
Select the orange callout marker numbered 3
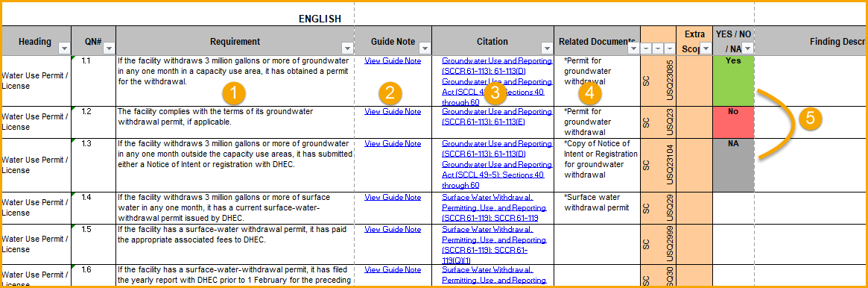[x=495, y=93]
